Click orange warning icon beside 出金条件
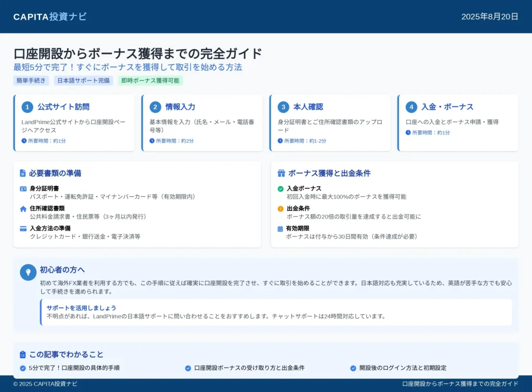The height and width of the screenshot is (392, 532). [x=281, y=209]
